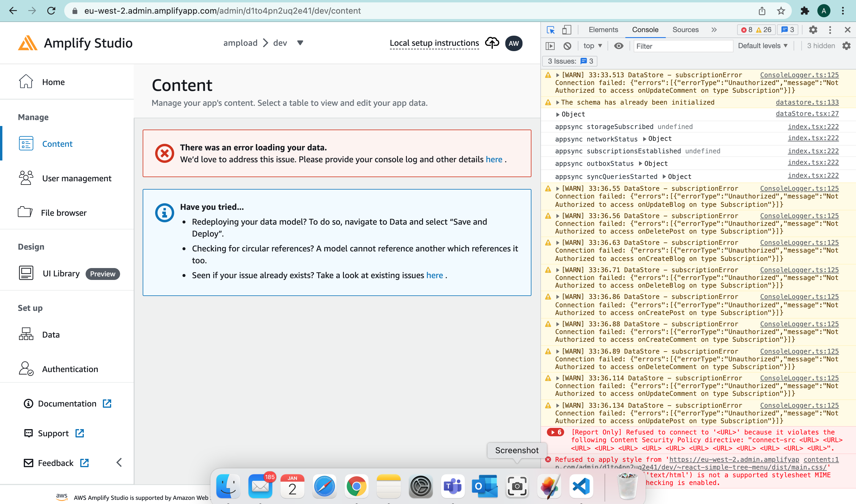Open Chrome's three-dot menu

tap(843, 10)
